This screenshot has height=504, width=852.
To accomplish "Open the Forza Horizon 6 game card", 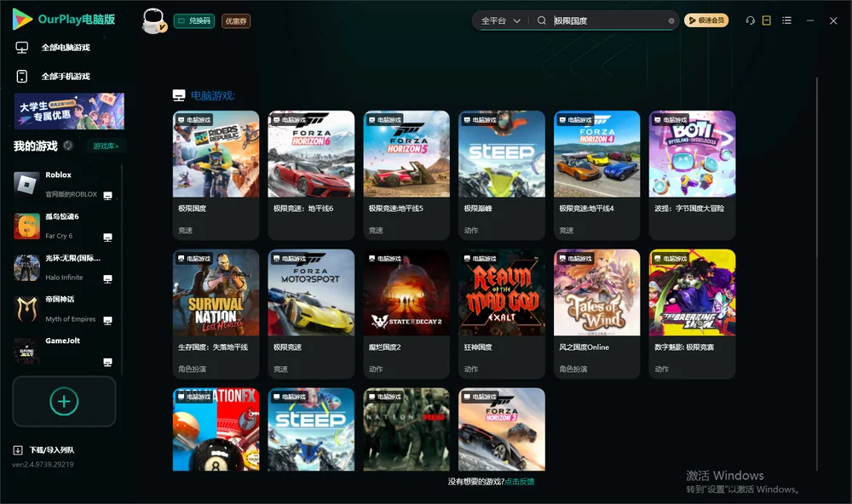I will coord(311,175).
